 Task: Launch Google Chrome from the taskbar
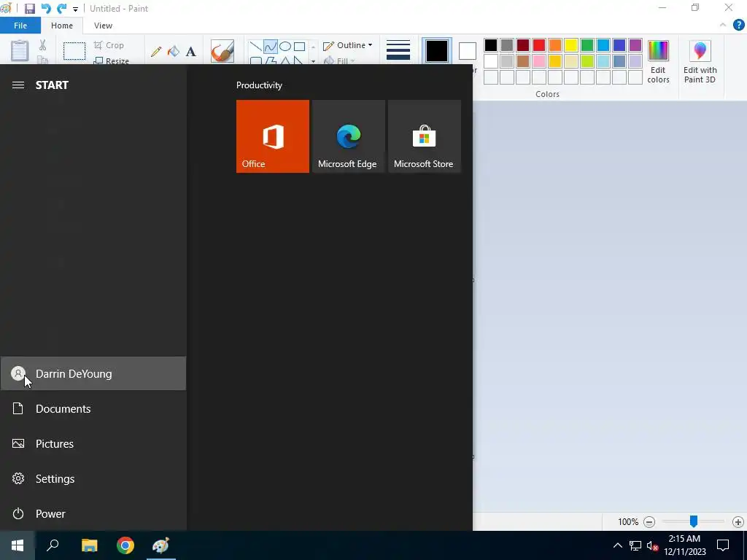point(125,545)
